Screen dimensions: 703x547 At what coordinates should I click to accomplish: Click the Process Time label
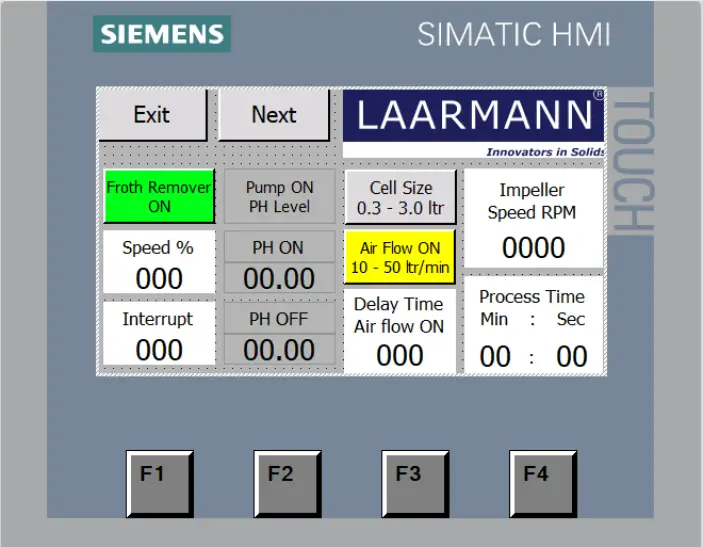532,296
